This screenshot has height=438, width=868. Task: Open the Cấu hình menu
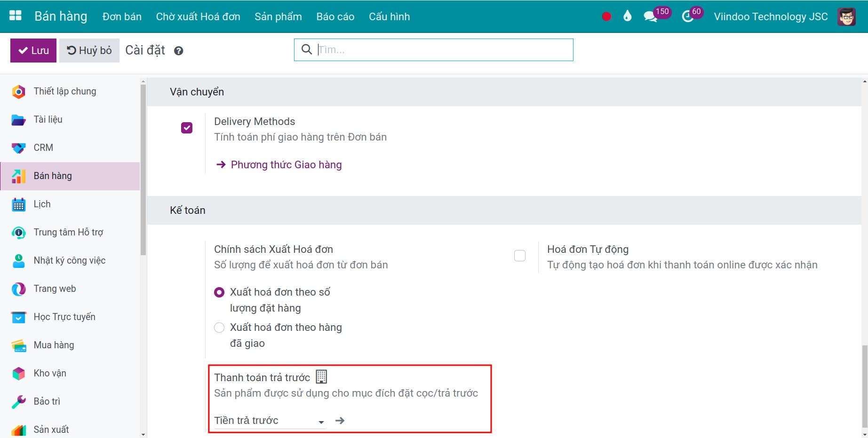389,16
